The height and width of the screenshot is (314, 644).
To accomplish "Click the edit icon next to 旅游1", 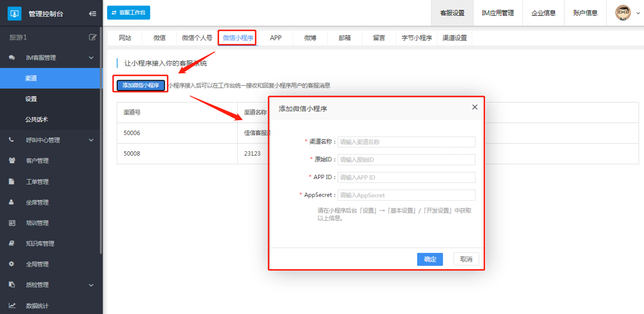I will click(93, 37).
